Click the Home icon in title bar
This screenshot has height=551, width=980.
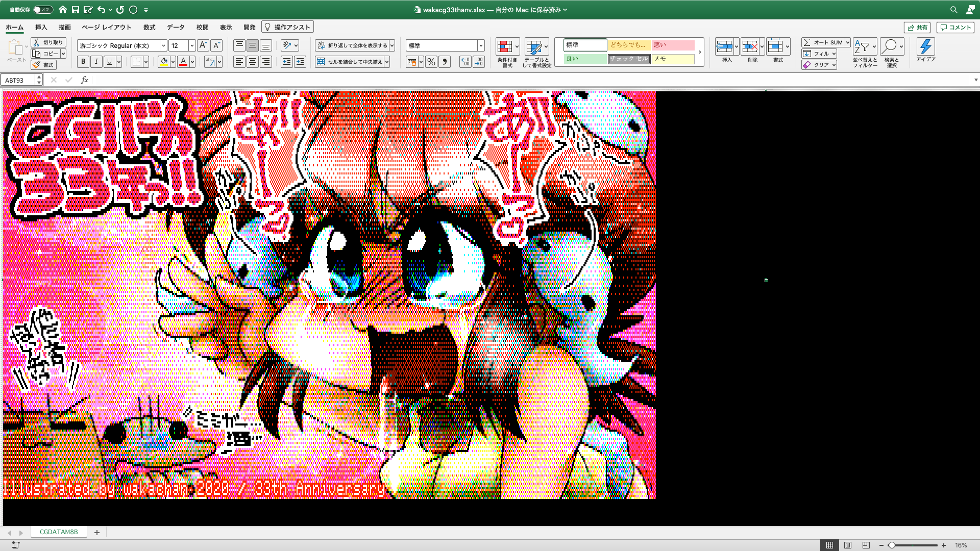tap(63, 10)
